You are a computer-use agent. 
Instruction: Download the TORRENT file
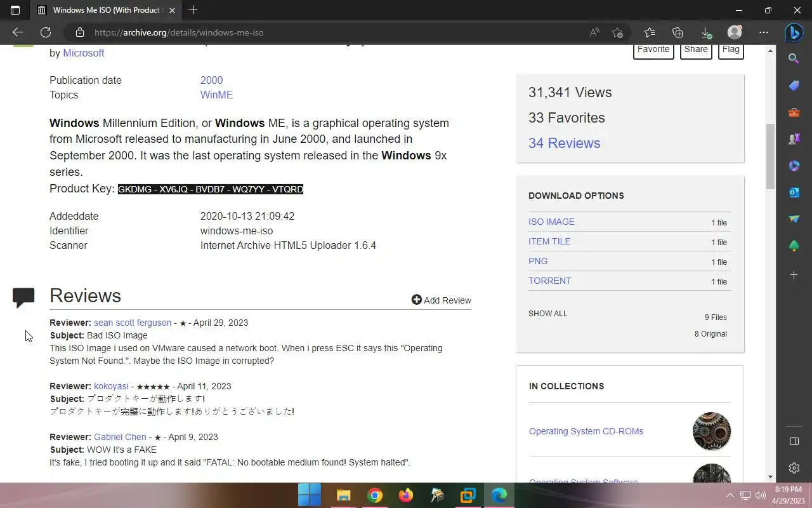pos(549,281)
